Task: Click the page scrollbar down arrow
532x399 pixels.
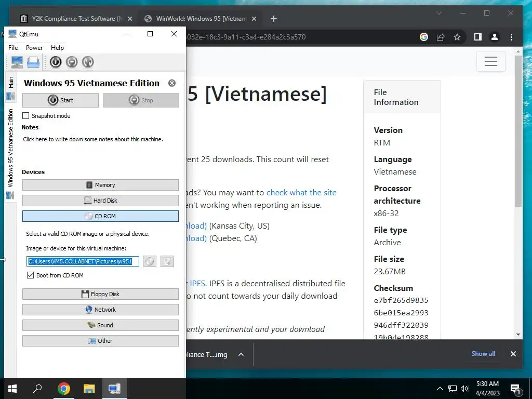Action: coord(518,335)
